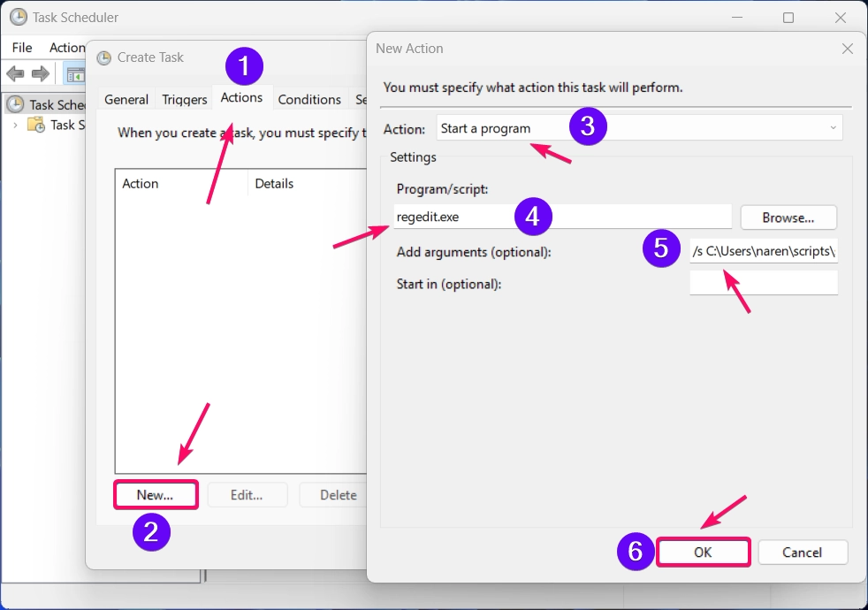Click the Add arguments input field
This screenshot has height=610, width=868.
[764, 251]
